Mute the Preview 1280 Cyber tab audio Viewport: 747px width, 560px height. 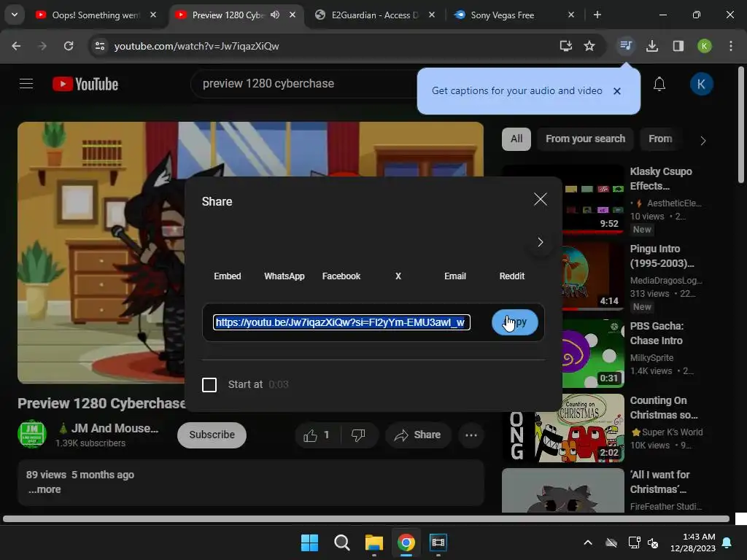click(x=275, y=15)
